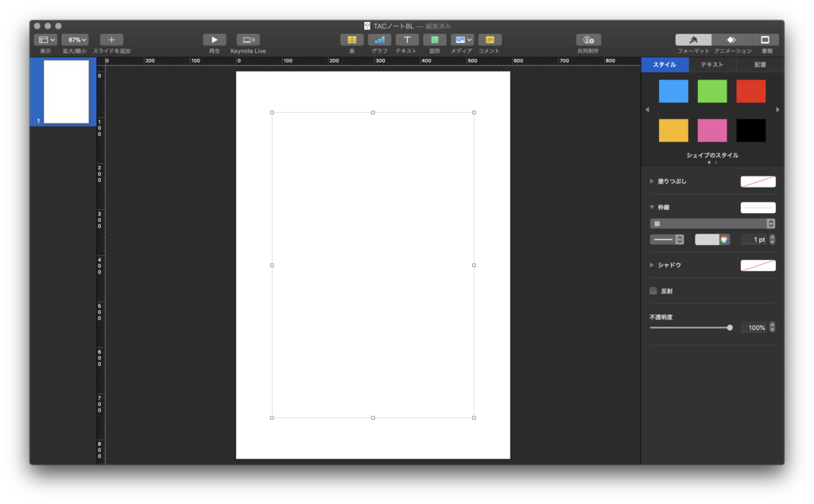This screenshot has width=814, height=504.
Task: Switch to the スタイル tab
Action: 665,64
